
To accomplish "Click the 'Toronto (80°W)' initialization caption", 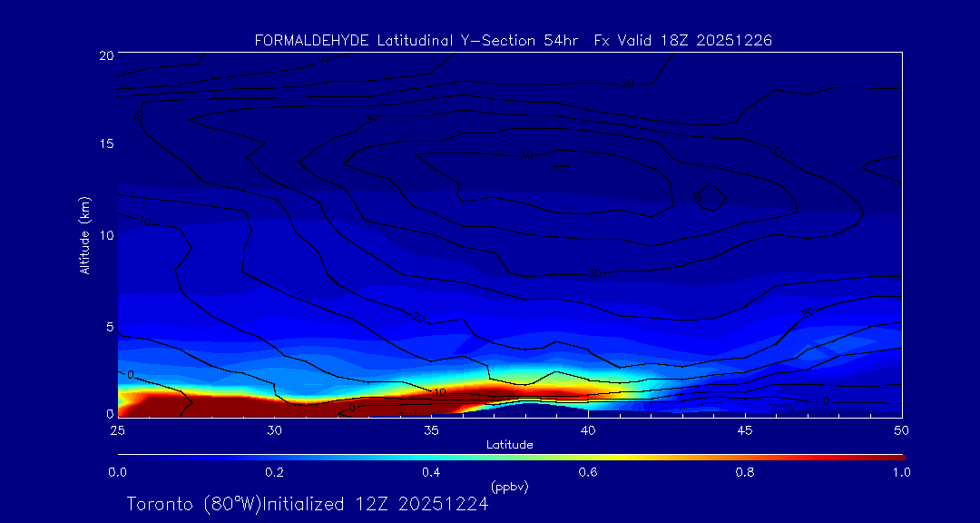I will click(x=308, y=504).
